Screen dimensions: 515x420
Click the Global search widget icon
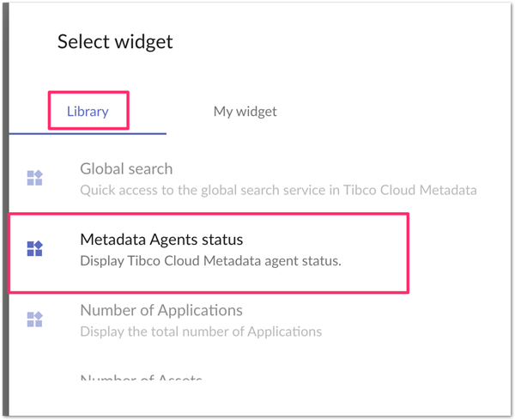[x=34, y=179]
